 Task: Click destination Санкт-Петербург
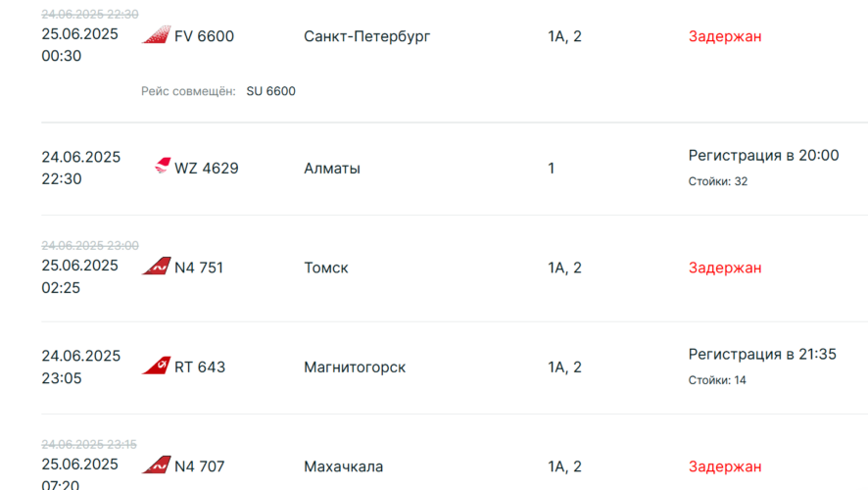coord(366,36)
